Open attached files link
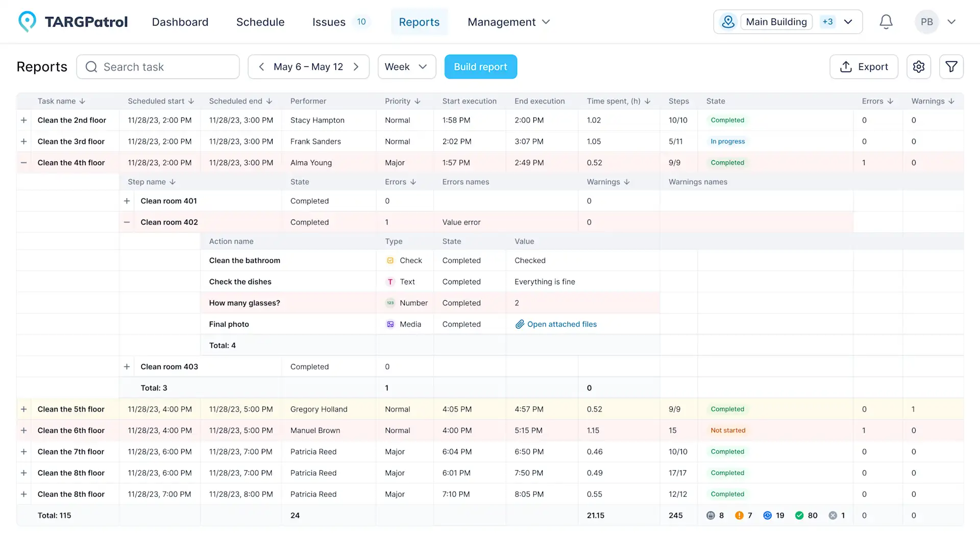 coord(561,324)
